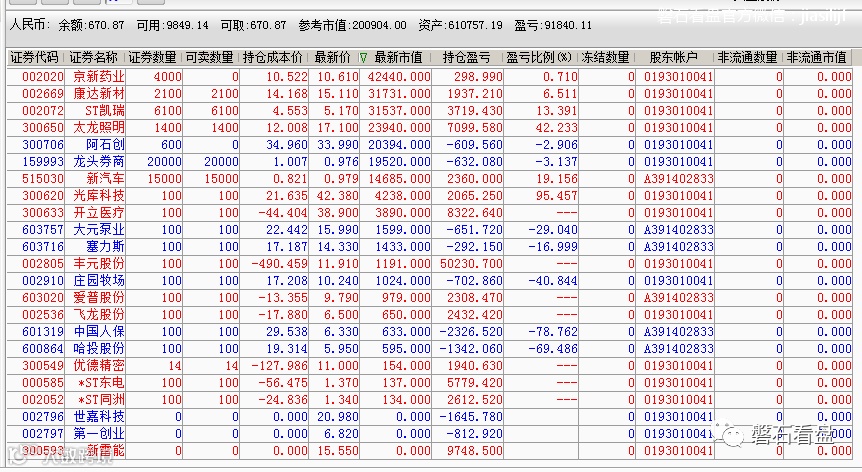Click the 大元泵业 stock name
Image resolution: width=862 pixels, height=472 pixels.
[99, 230]
